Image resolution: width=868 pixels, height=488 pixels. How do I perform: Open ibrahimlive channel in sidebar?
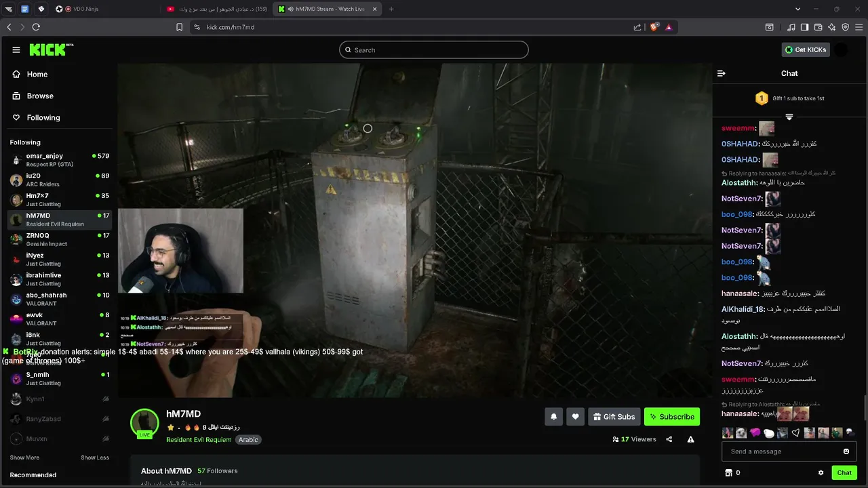pos(60,279)
